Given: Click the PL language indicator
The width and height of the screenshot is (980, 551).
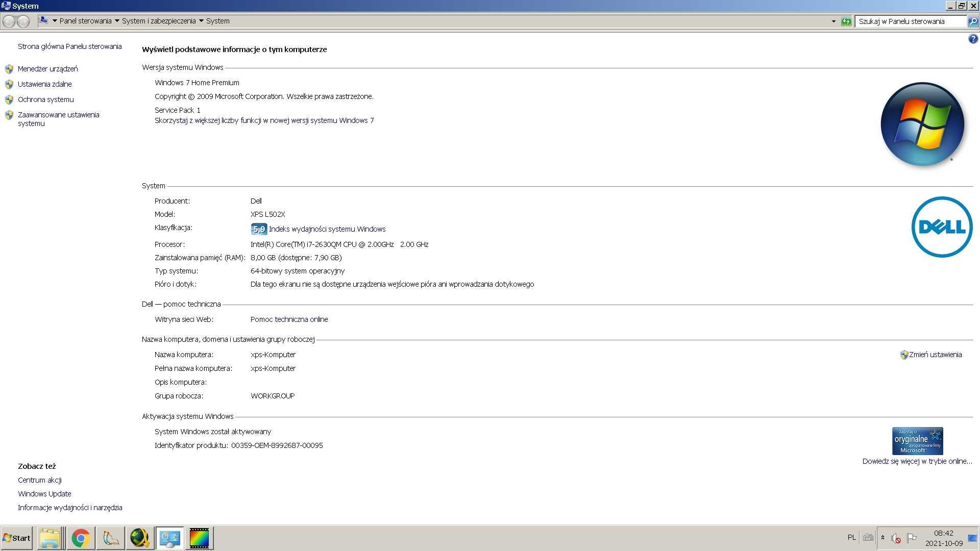Looking at the screenshot, I should 851,538.
